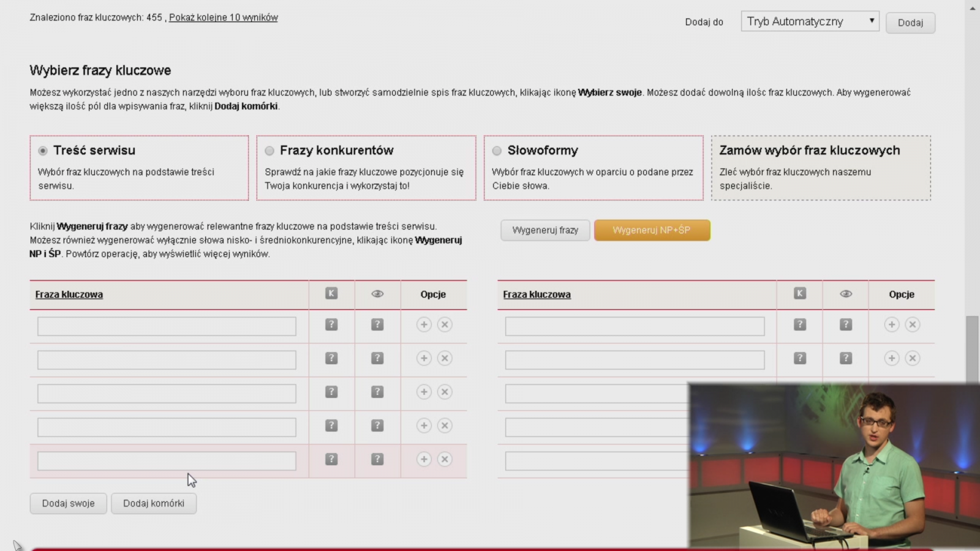
Task: Click plus icon in first right table row
Action: point(892,324)
